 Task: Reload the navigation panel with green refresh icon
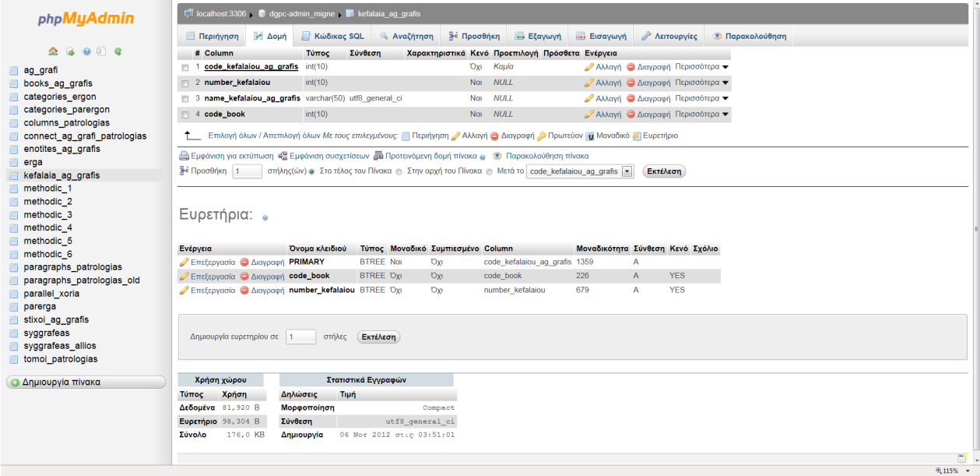[x=118, y=51]
